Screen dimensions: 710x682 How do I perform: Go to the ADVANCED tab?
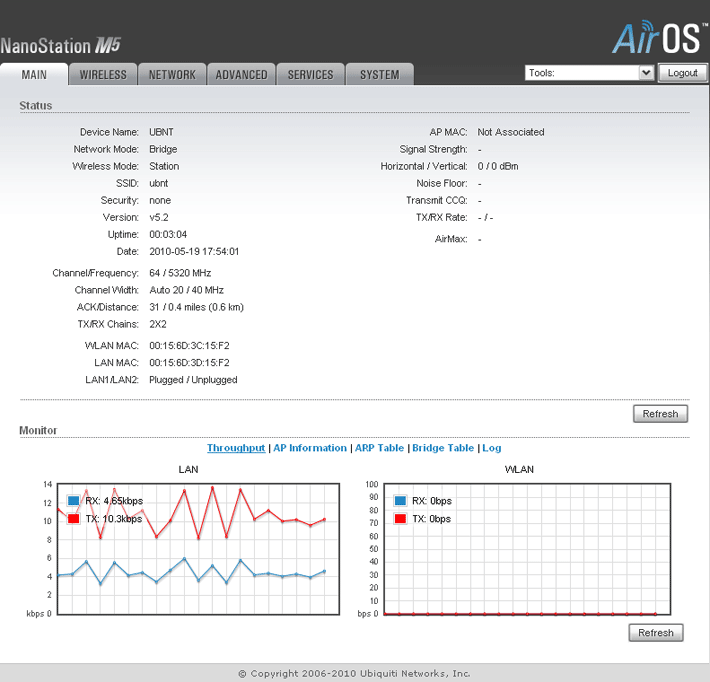tap(241, 74)
